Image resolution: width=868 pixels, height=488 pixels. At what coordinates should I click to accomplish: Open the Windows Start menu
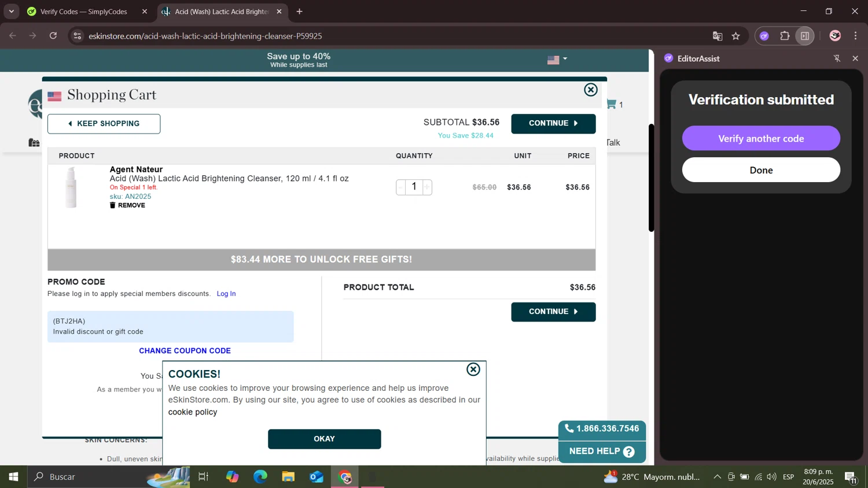coord(13,477)
